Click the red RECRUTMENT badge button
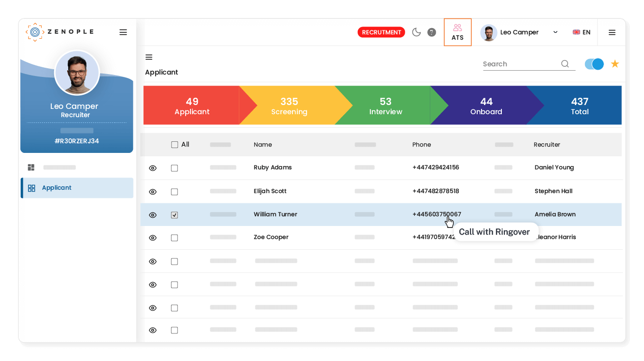 pyautogui.click(x=381, y=32)
